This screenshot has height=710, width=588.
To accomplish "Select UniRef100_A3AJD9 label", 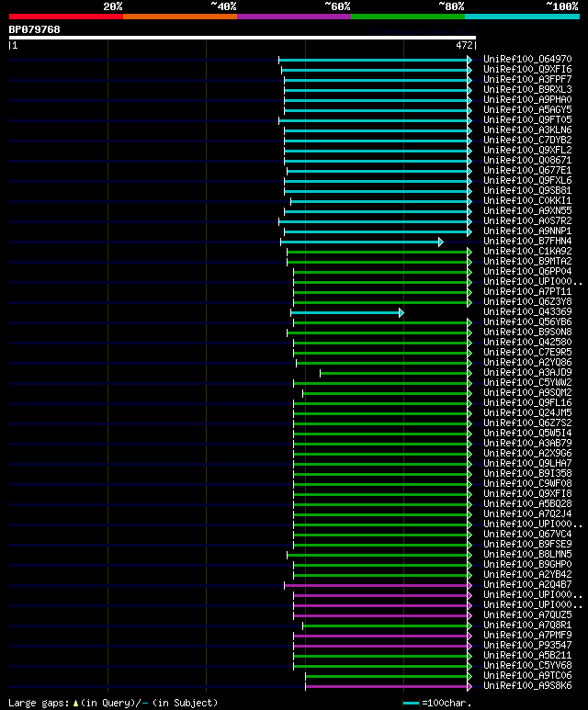I will point(527,373).
